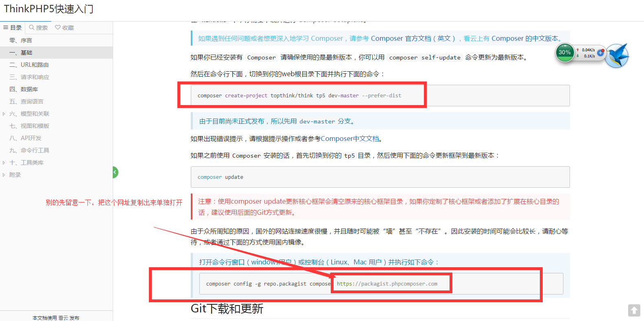Viewport: 644px width, 321px height.
Task: Open the 十、工具类库 chapter
Action: click(56, 163)
